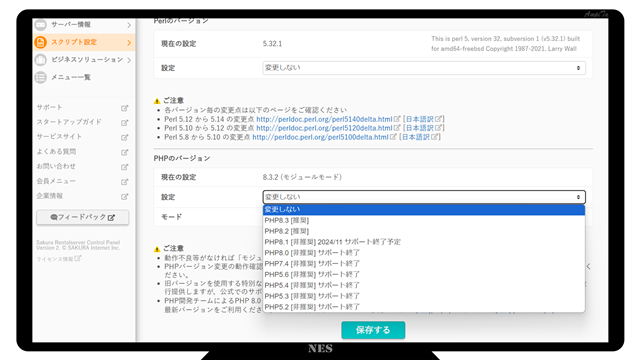Click the orange script settings icon

(40, 42)
